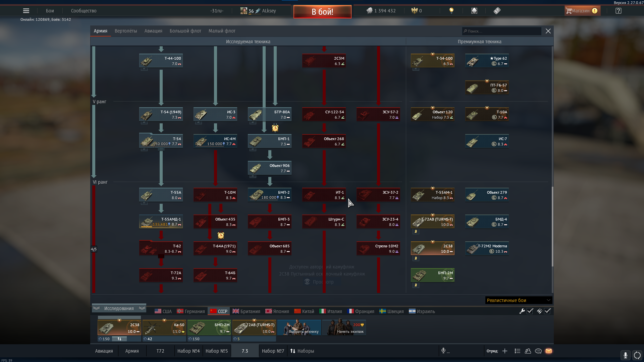The image size is (644, 362).
Task: Open the contacts people icon
Action: [528, 351]
